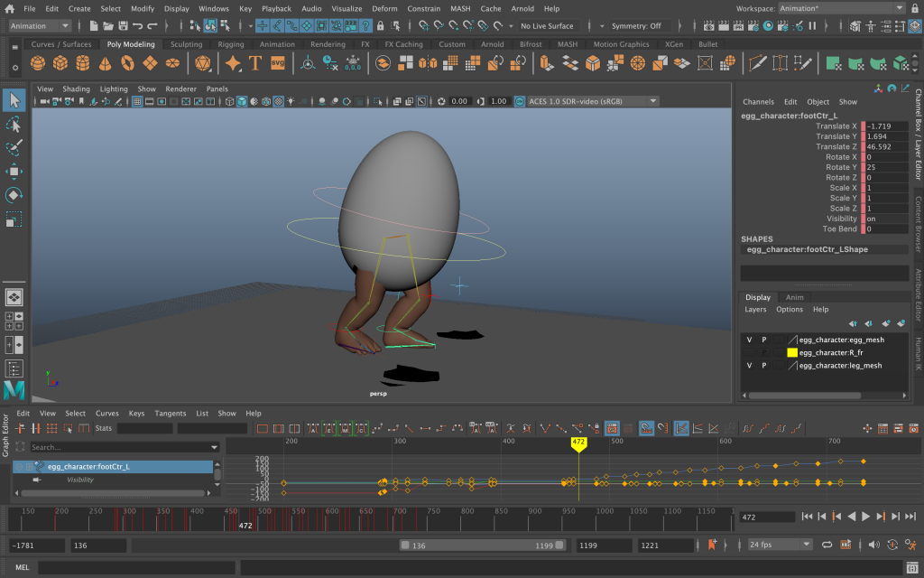Play animation forwards

[865, 517]
